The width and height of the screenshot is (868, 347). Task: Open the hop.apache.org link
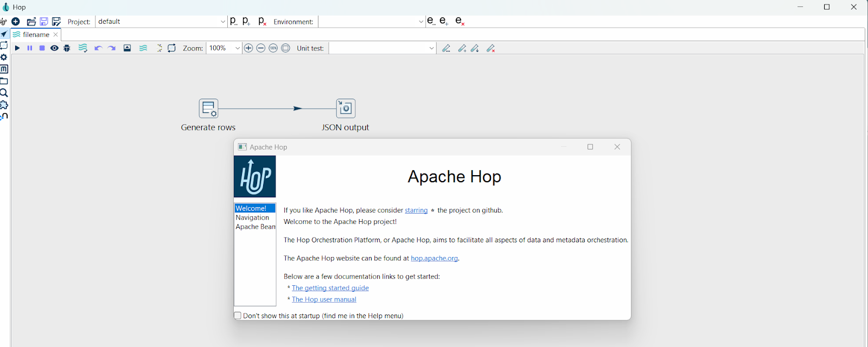435,259
